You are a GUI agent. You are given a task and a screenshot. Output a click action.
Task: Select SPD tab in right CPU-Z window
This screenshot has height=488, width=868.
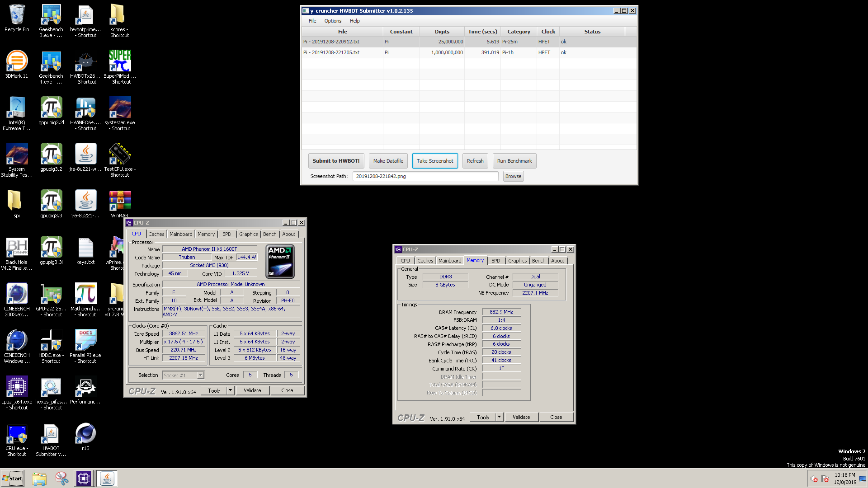coord(496,261)
